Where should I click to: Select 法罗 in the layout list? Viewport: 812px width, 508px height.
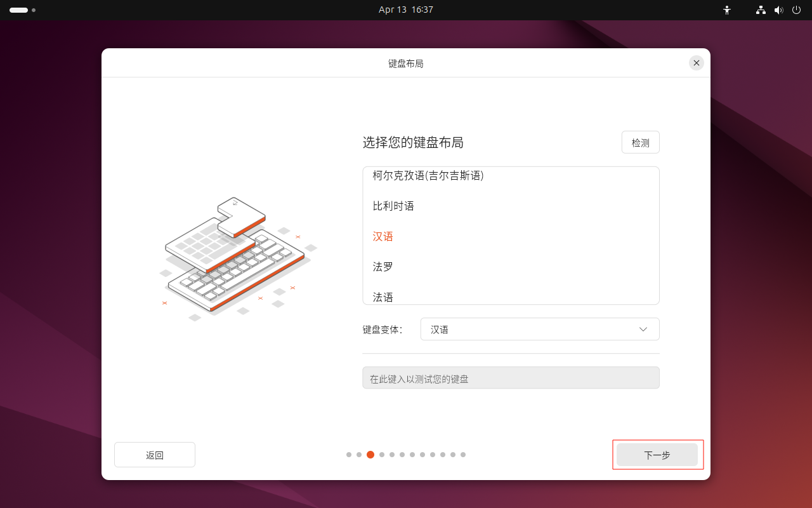(511, 267)
